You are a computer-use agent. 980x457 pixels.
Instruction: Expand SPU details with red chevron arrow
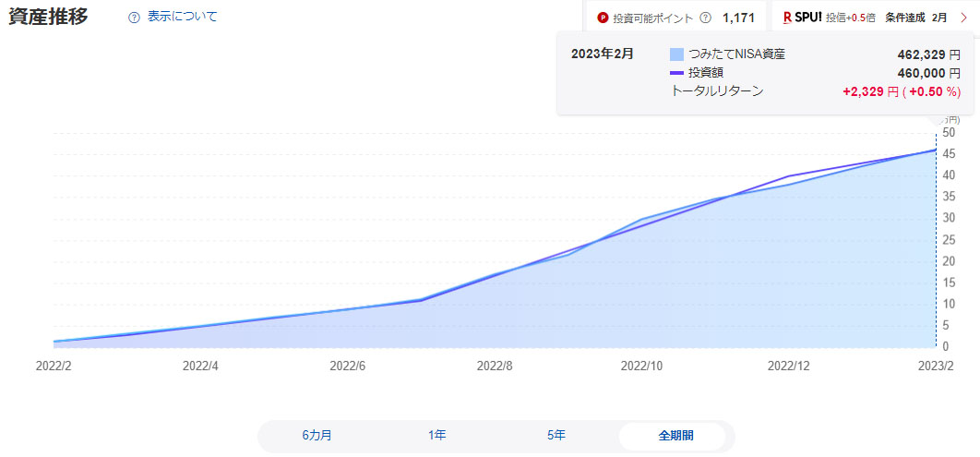(963, 17)
